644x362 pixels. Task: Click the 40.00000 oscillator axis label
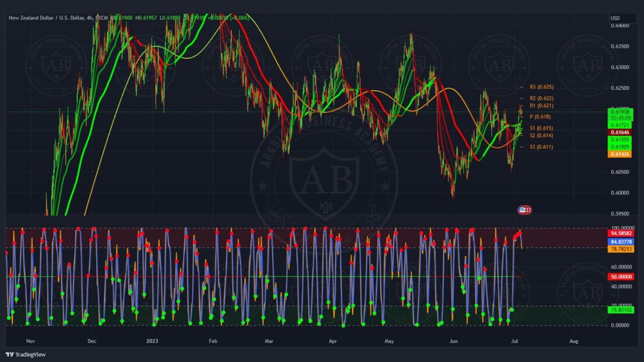(x=621, y=287)
